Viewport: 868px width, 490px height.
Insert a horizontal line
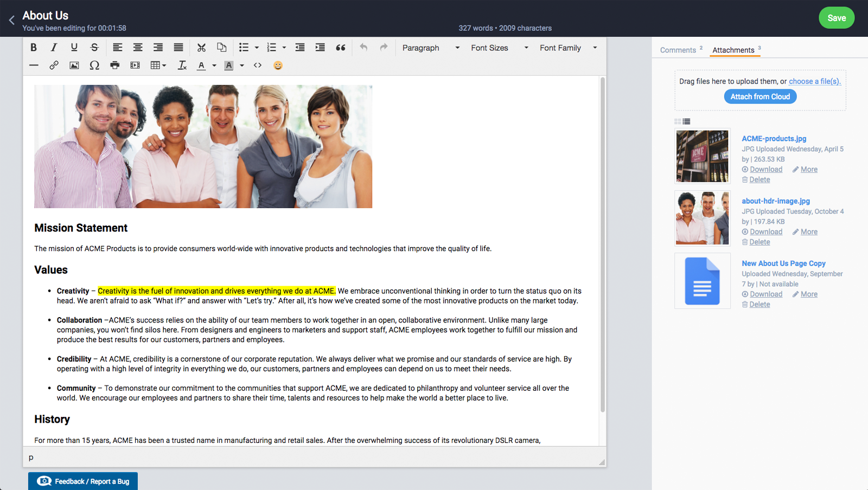[34, 66]
